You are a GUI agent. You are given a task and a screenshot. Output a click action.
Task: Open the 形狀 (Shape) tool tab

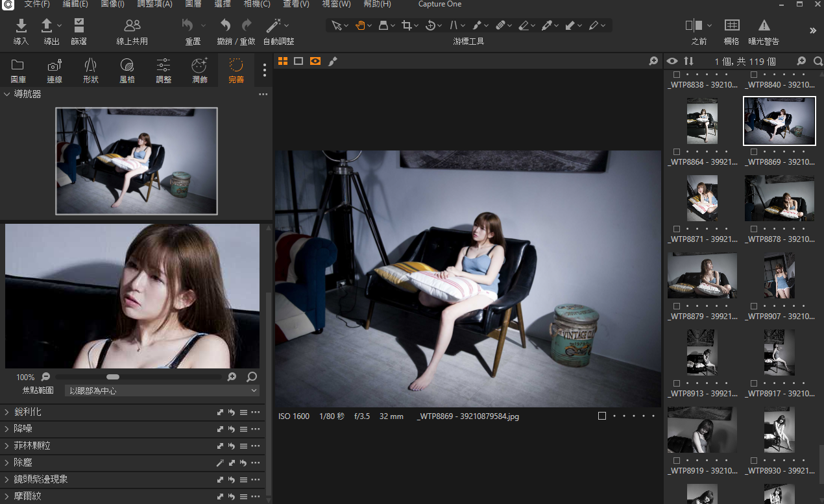[91, 71]
